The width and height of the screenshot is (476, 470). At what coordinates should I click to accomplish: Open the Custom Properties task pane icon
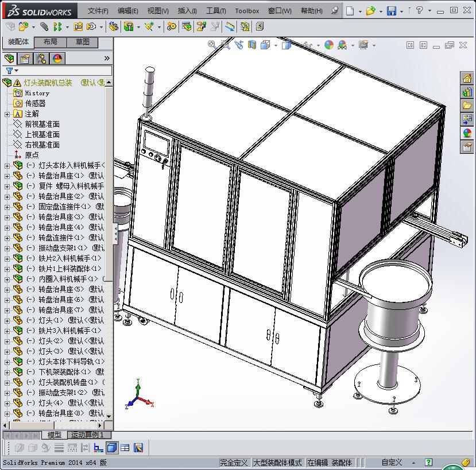coord(467,147)
